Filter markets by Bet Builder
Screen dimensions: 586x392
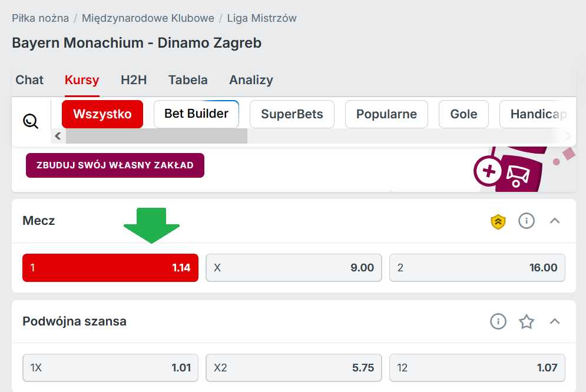(x=196, y=114)
